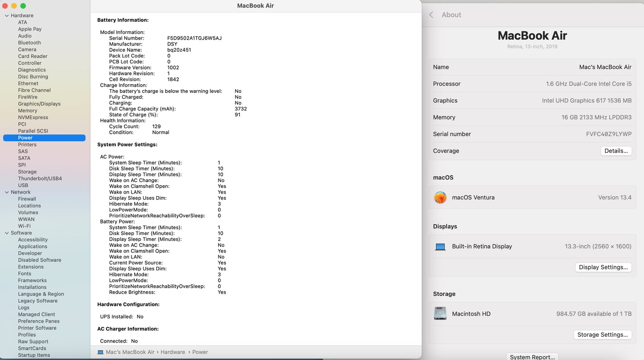Select Wi-Fi under the Network section
This screenshot has width=644, height=360.
(24, 226)
